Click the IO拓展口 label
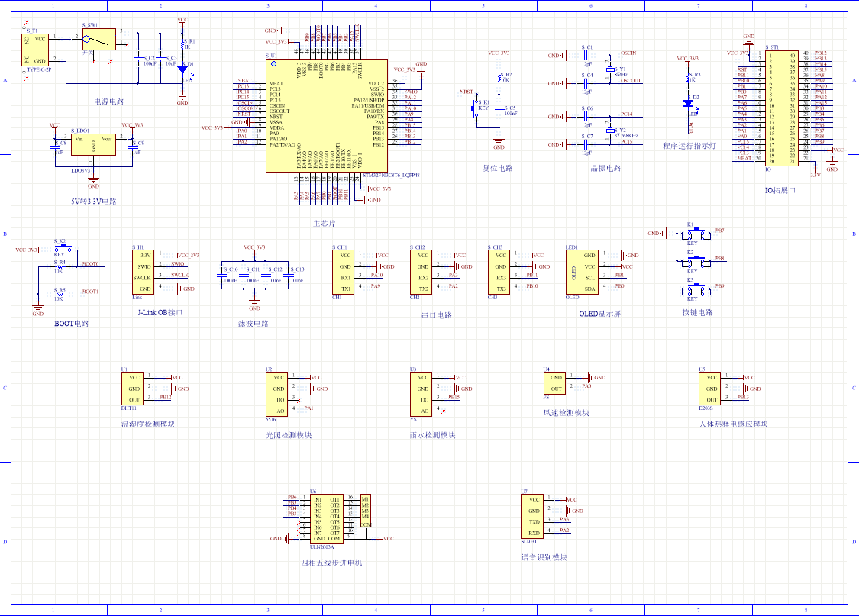 tap(780, 191)
